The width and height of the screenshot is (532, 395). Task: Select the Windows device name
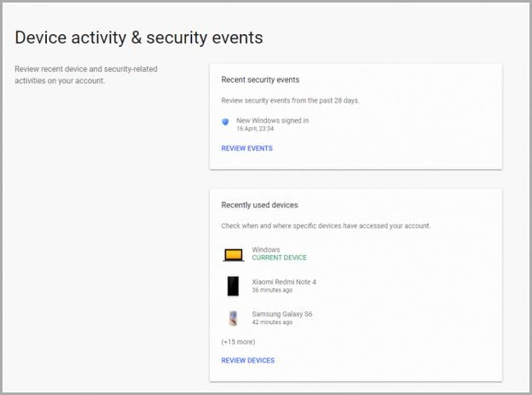pyautogui.click(x=266, y=249)
